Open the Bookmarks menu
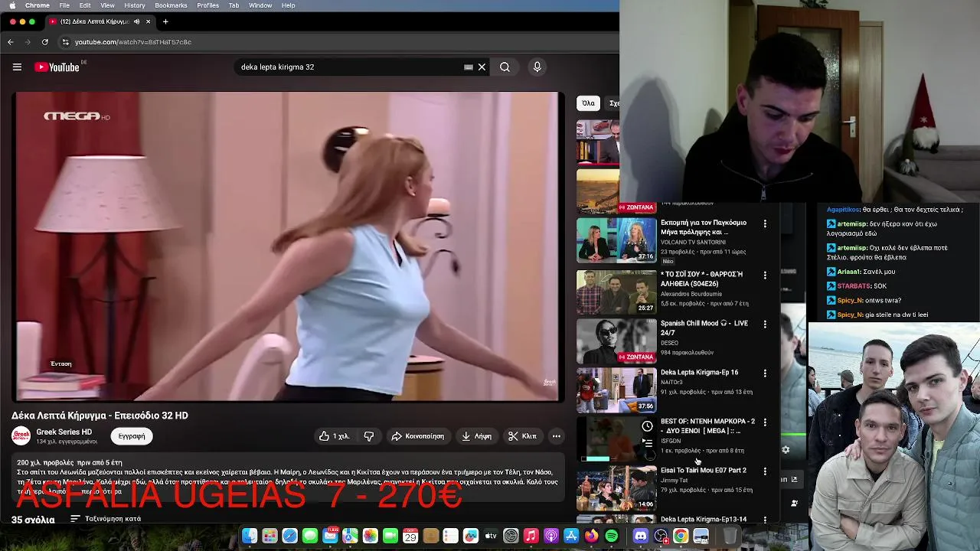Screen dimensions: 980x551 [x=171, y=5]
